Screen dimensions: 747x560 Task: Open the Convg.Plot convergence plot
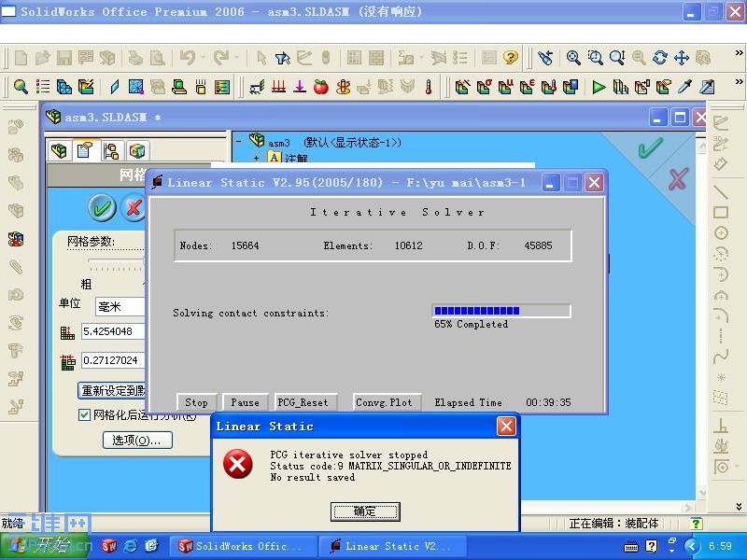387,402
